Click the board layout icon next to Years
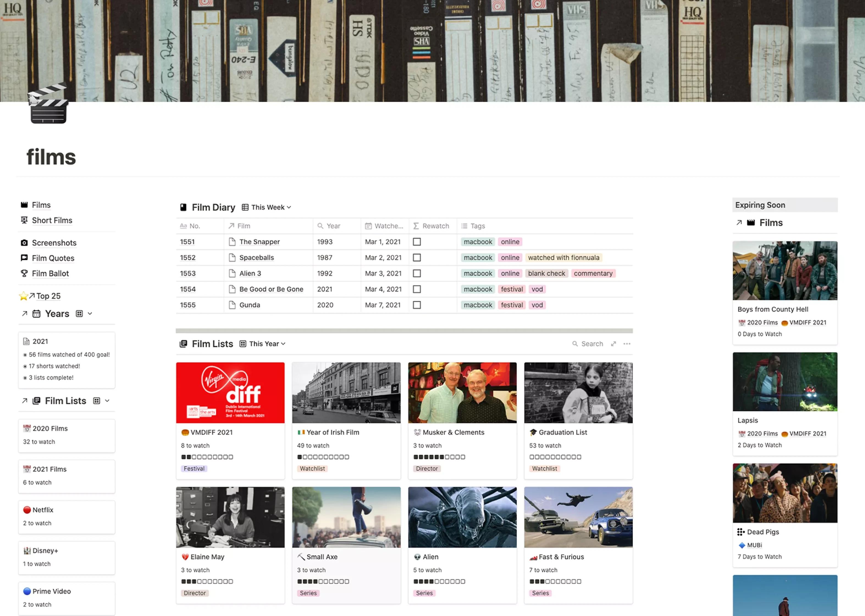Viewport: 865px width, 616px height. tap(79, 313)
